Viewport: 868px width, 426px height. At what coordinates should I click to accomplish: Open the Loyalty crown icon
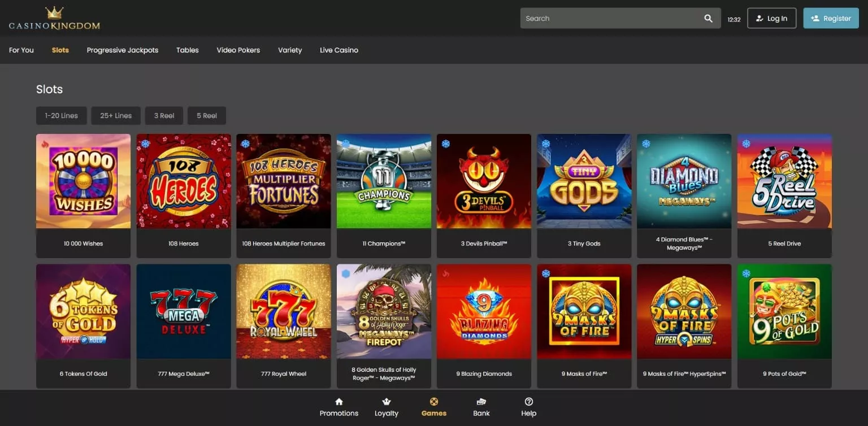point(387,402)
